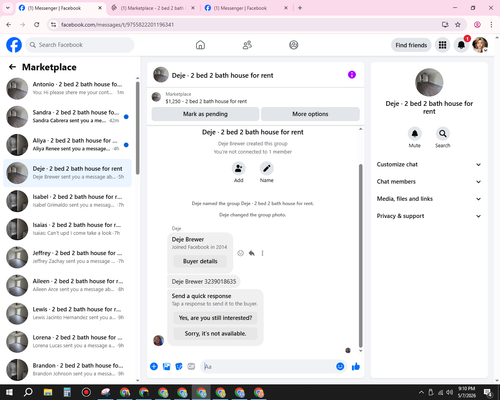The width and height of the screenshot is (500, 400).
Task: Open Sandra's unread conversation
Action: pyautogui.click(x=67, y=117)
